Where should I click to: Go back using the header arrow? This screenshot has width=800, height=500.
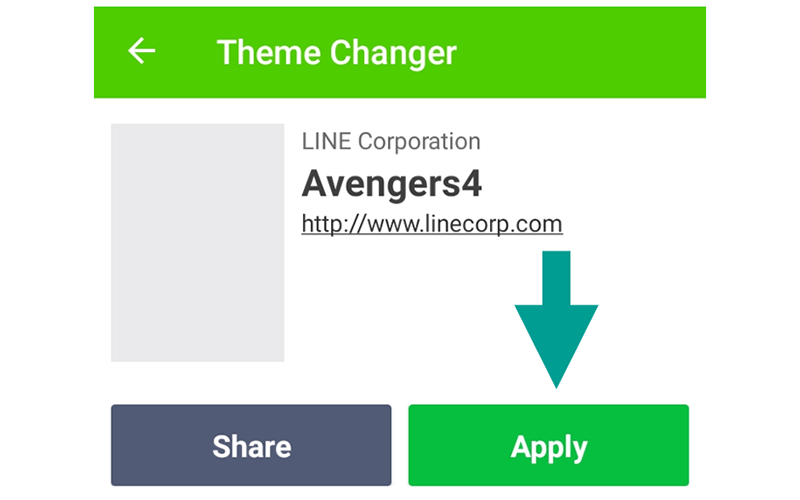tap(141, 51)
